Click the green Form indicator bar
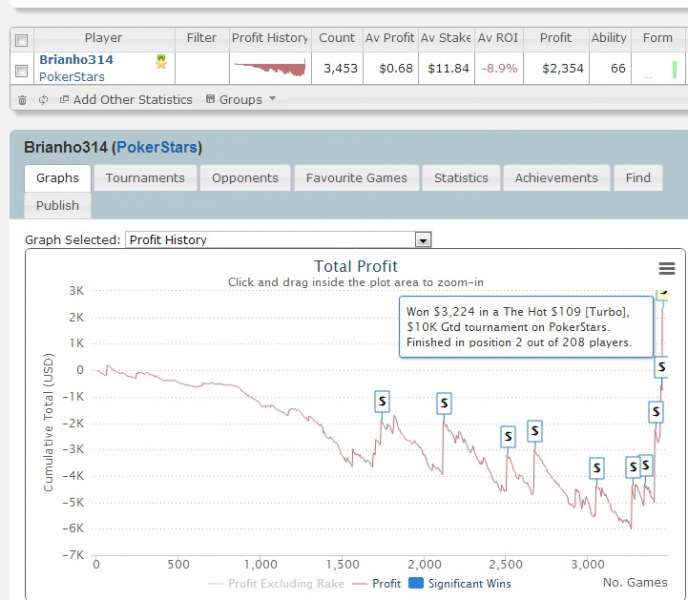Viewport: 688px width, 600px height. point(674,69)
